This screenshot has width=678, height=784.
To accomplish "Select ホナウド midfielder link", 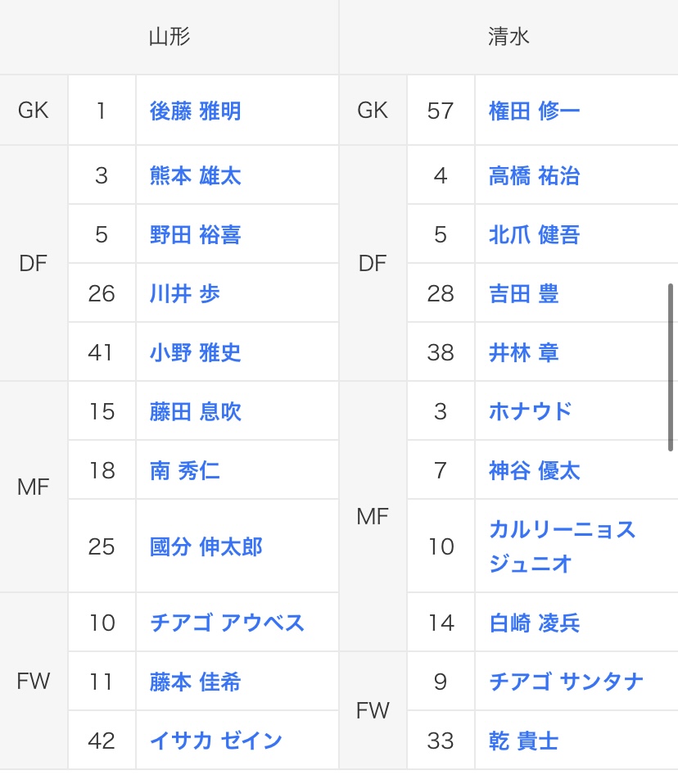I will point(530,412).
